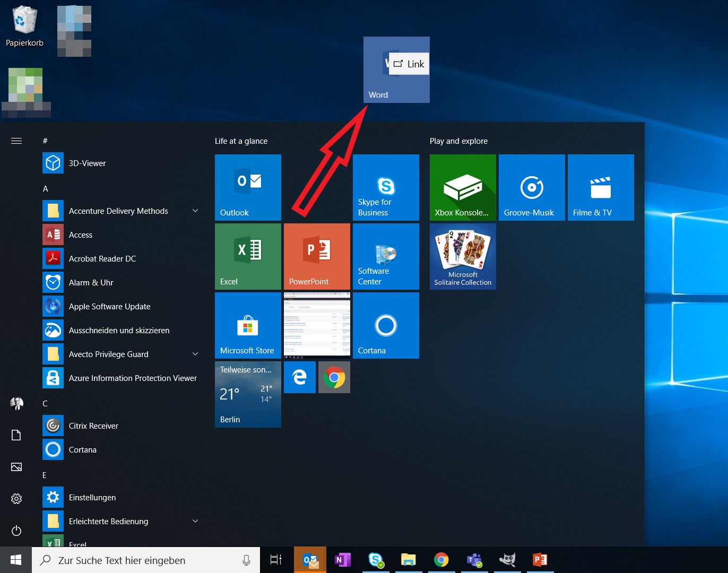The width and height of the screenshot is (728, 573).
Task: Open the user account menu
Action: (16, 403)
